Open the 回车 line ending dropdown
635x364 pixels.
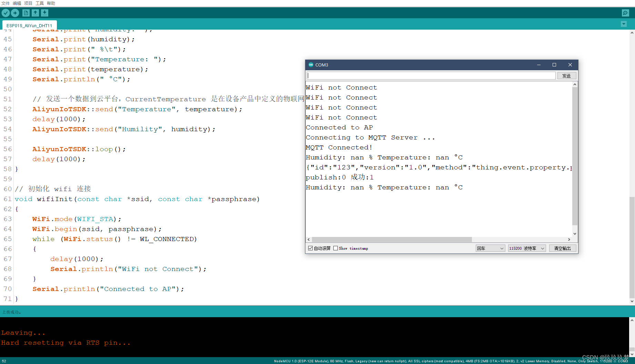tap(491, 248)
